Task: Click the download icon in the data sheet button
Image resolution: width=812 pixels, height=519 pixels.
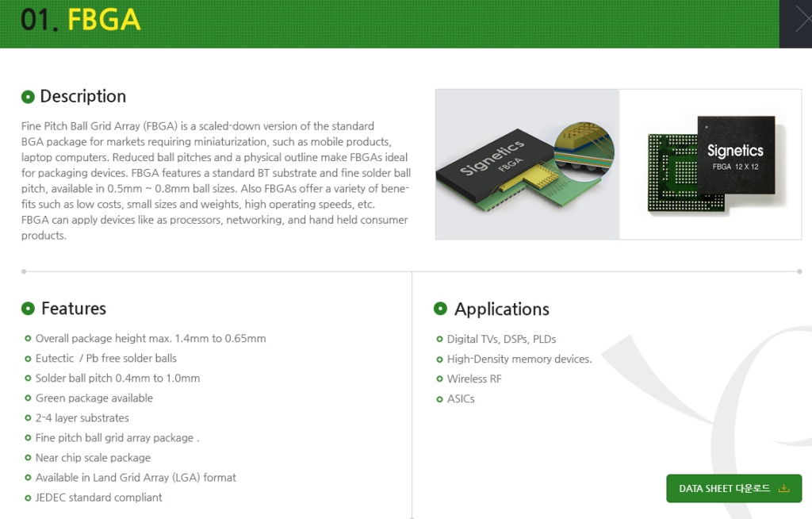Action: (x=784, y=488)
